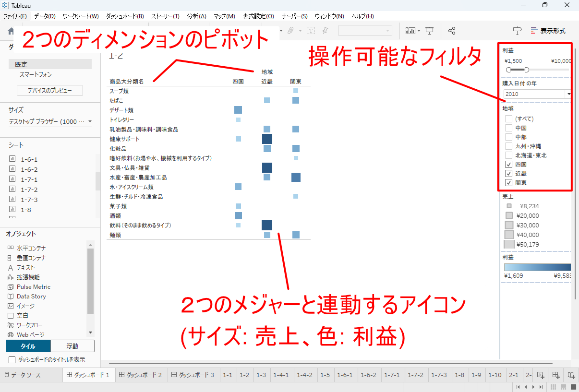Screen dimensions: 579x392
Task: Click the show/hide cards chart icon
Action: tap(410, 31)
